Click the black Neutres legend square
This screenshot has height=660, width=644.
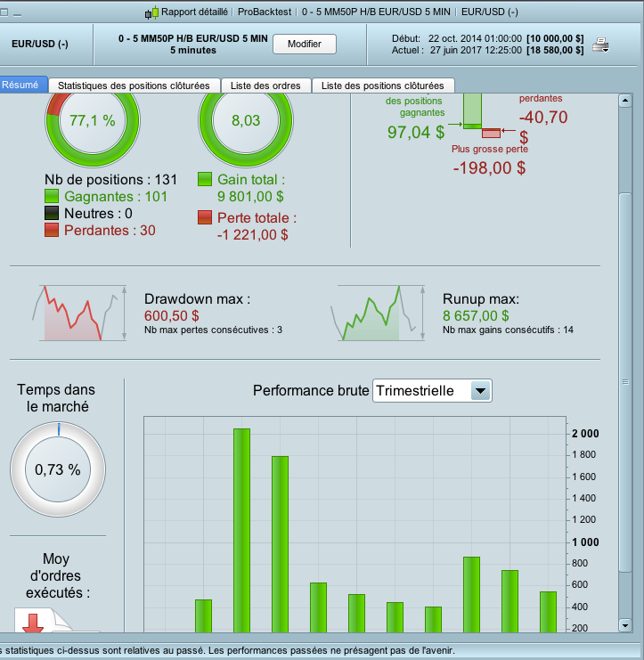52,213
